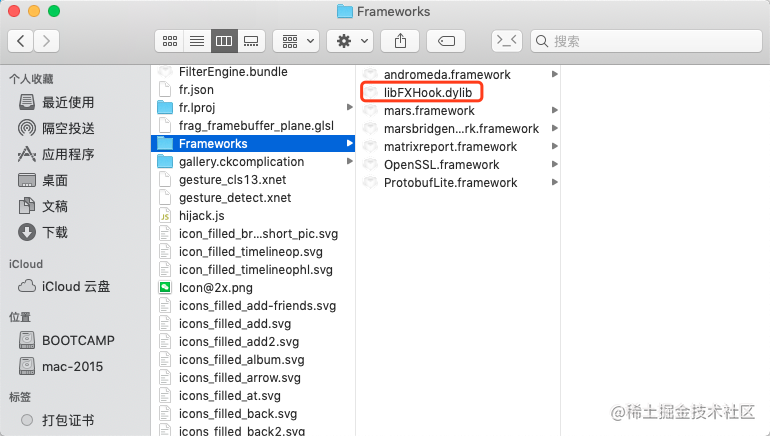Screen dimensions: 770x436
Task: Go back with the left arrow button
Action: [21, 41]
